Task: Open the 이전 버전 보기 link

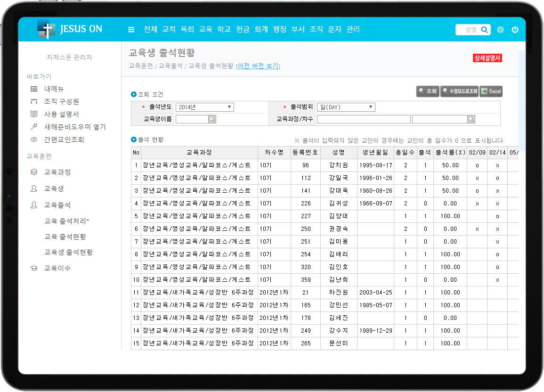Action: [x=258, y=66]
